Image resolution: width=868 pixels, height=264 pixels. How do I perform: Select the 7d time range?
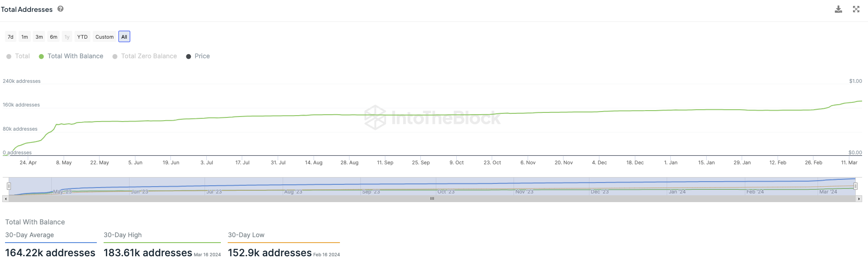10,37
